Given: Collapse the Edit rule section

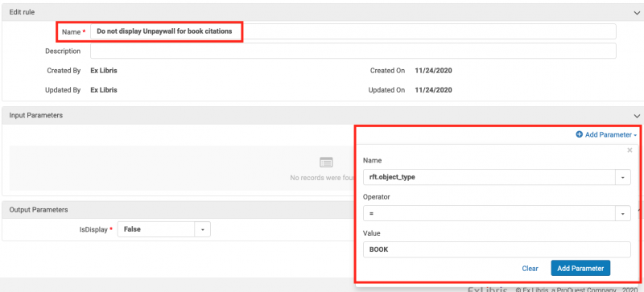Looking at the screenshot, I should point(637,12).
